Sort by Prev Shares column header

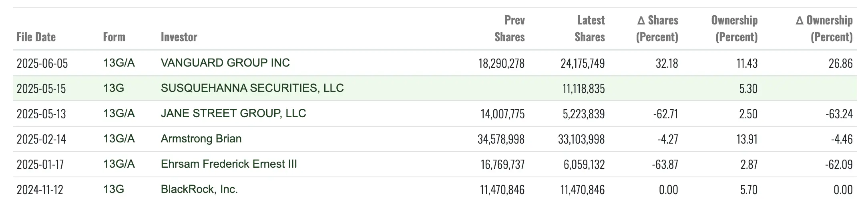click(x=509, y=29)
